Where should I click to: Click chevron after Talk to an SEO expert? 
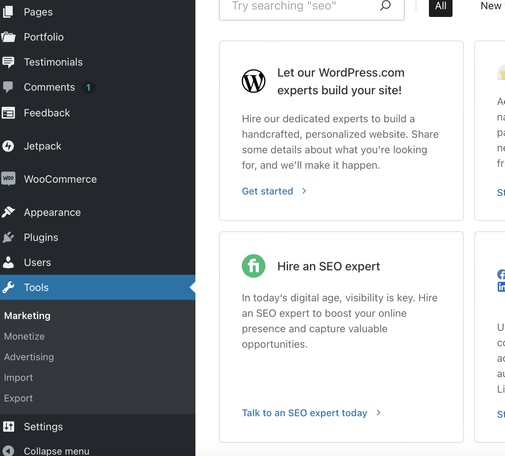click(378, 413)
